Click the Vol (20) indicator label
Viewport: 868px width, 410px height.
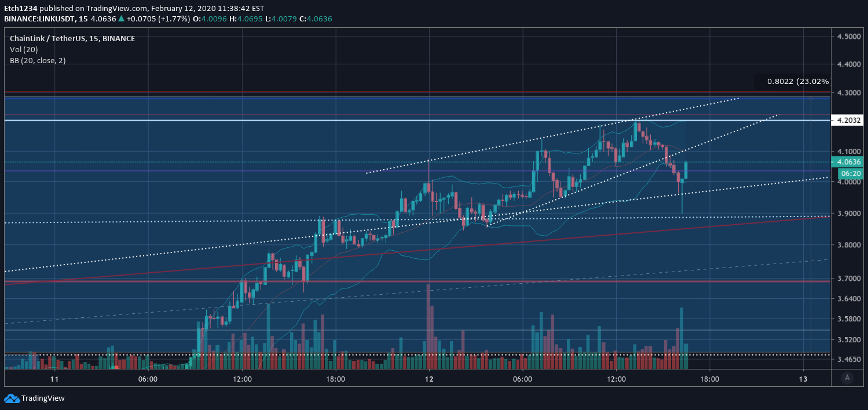(24, 49)
